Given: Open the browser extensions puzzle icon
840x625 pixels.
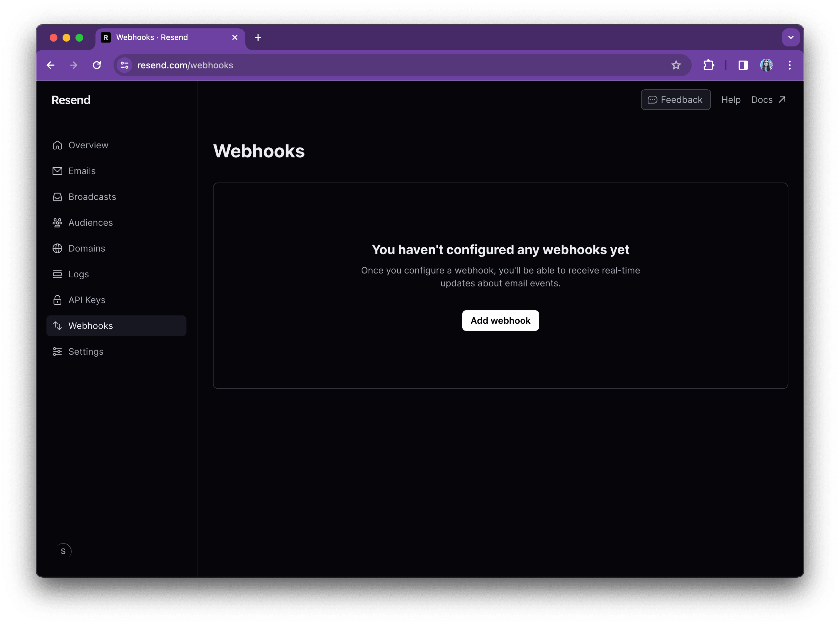Looking at the screenshot, I should [708, 65].
